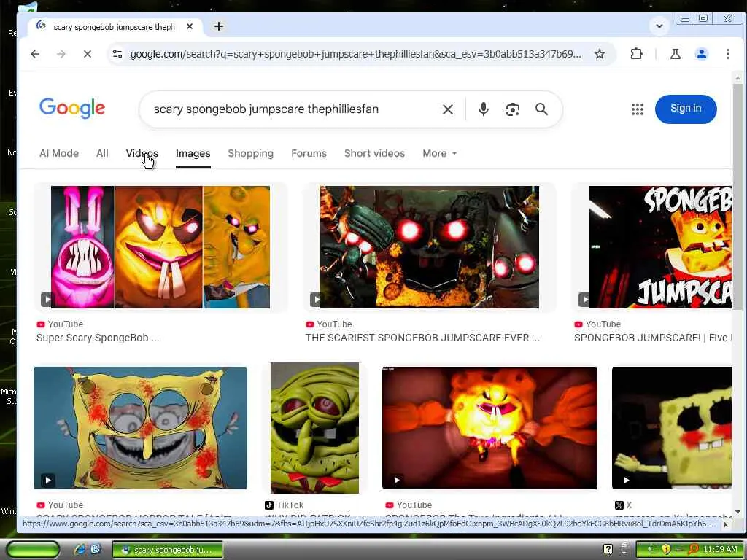
Task: Select the Images tab
Action: (193, 153)
